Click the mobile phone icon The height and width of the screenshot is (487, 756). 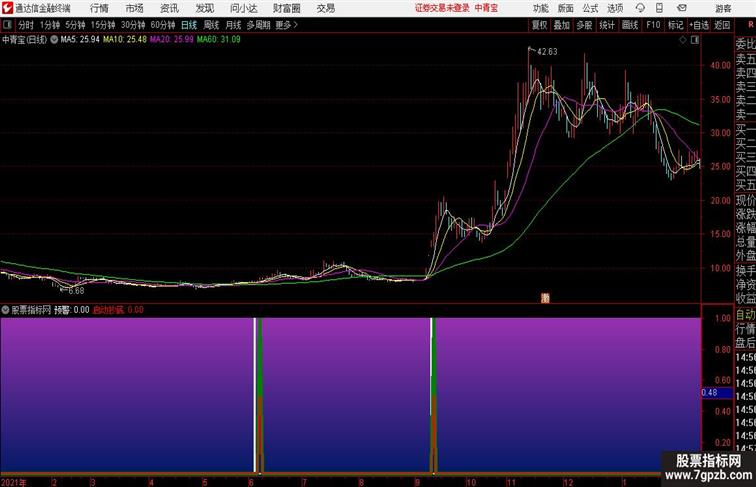pos(659,8)
